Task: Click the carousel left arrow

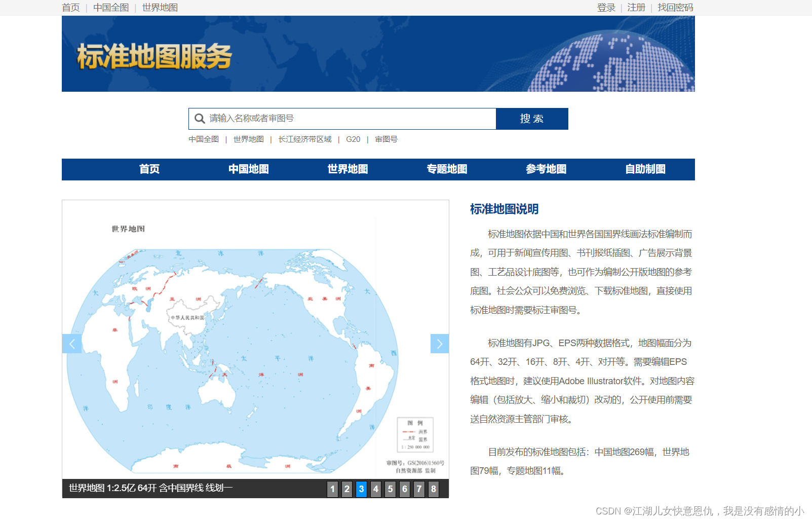Action: pos(72,344)
